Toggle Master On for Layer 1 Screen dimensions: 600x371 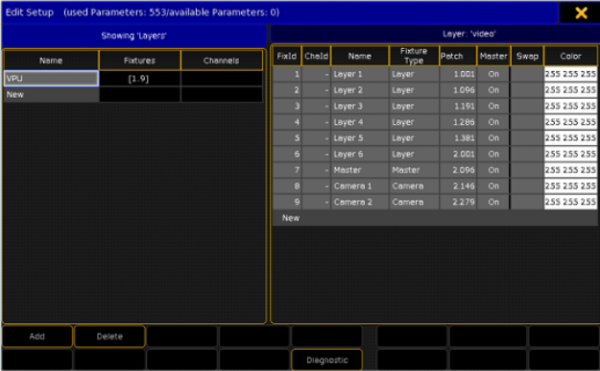[x=493, y=74]
